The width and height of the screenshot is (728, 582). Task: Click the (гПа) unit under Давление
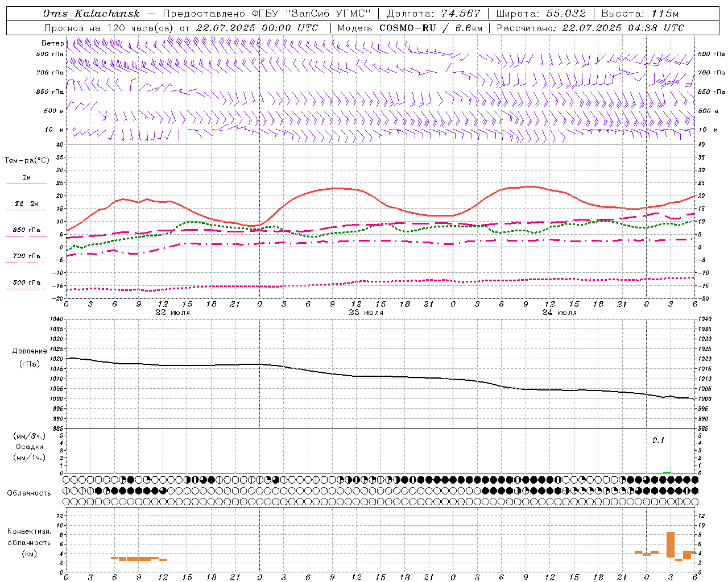tap(30, 364)
